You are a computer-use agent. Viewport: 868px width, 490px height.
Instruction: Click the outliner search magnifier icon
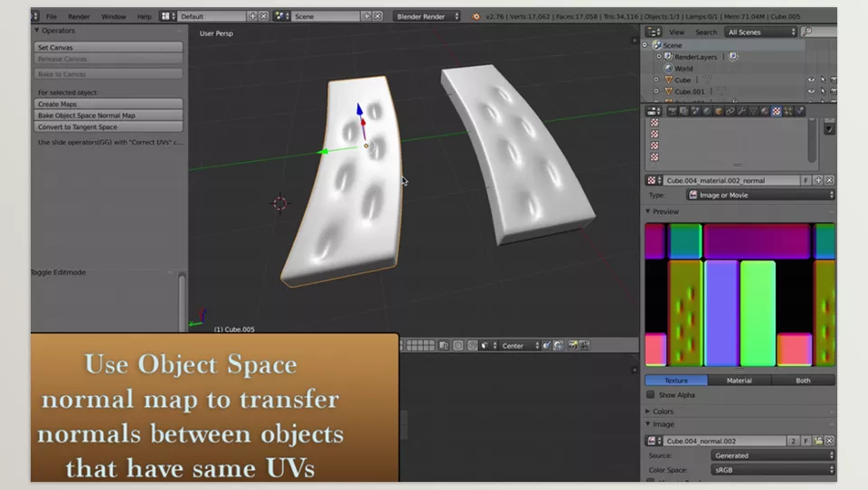(x=807, y=33)
